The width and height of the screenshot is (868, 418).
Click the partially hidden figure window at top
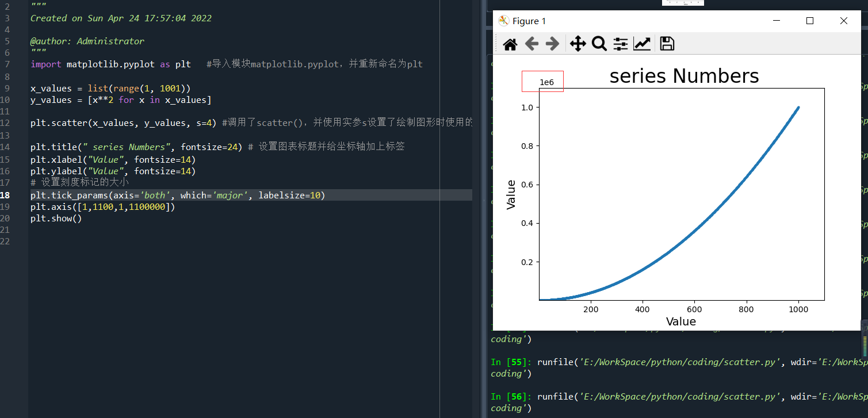682,2
